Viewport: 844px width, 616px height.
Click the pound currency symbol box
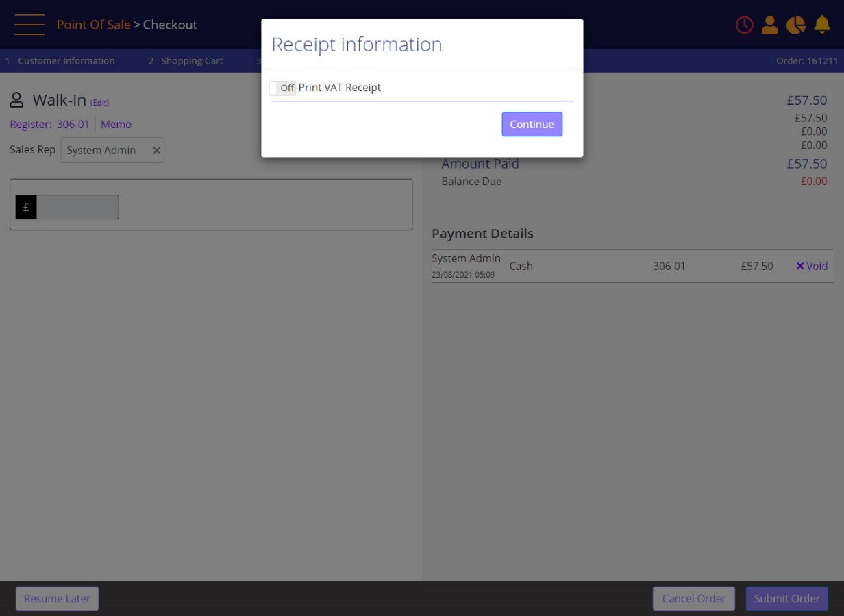click(x=26, y=207)
